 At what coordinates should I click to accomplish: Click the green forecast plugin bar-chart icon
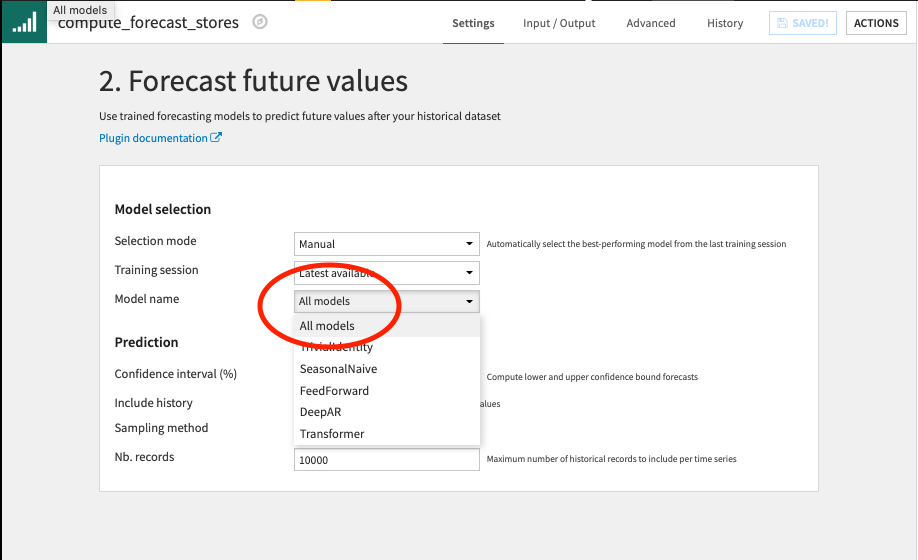pyautogui.click(x=24, y=22)
